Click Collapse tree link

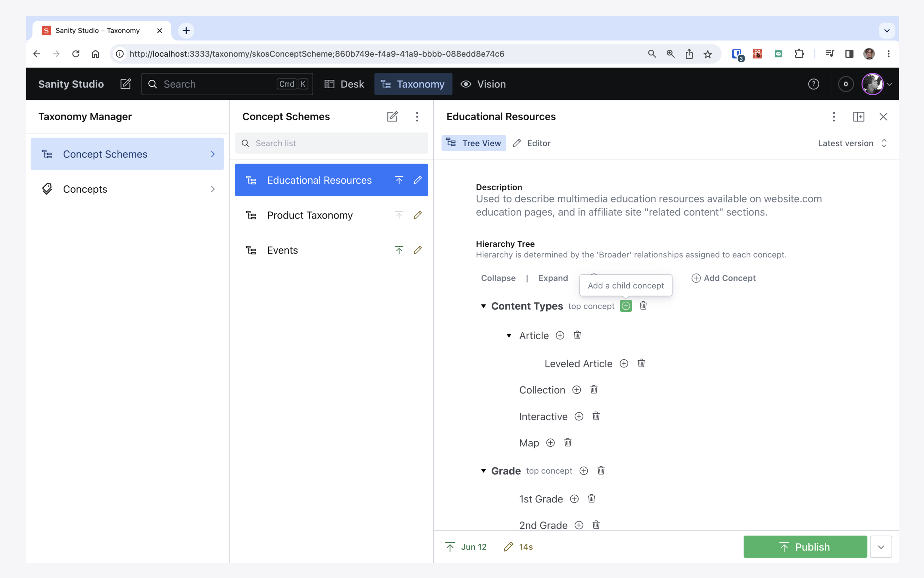click(x=498, y=278)
